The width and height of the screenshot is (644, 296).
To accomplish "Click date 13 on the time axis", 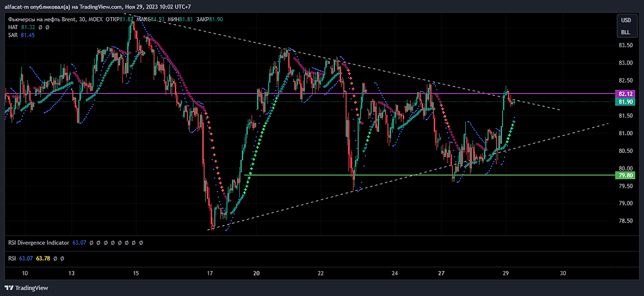I will tap(72, 274).
